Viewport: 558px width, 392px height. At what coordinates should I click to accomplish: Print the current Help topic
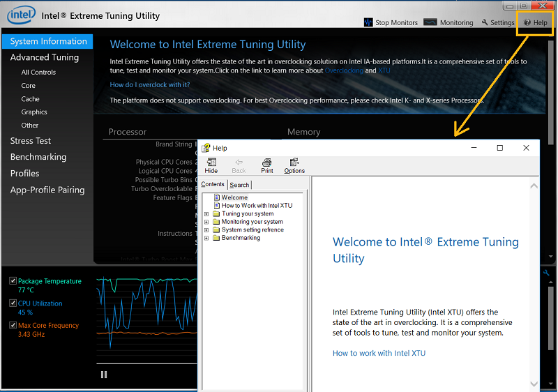pos(267,166)
